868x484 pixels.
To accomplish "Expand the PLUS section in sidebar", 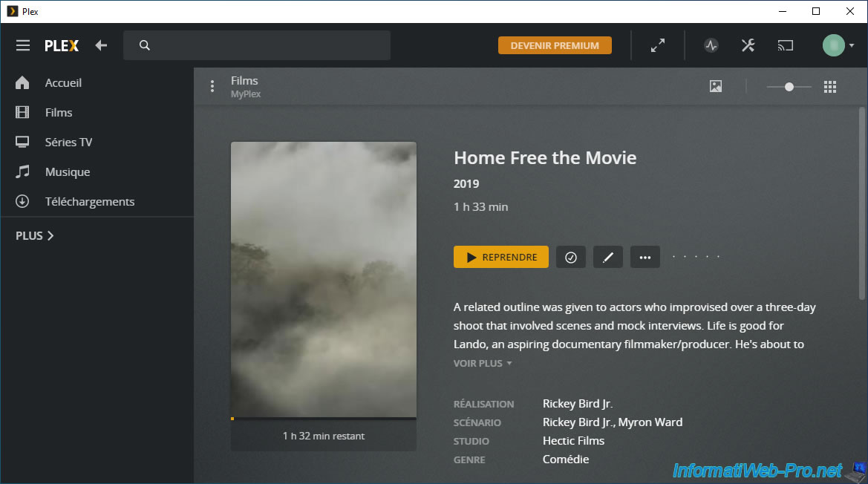I will [35, 235].
